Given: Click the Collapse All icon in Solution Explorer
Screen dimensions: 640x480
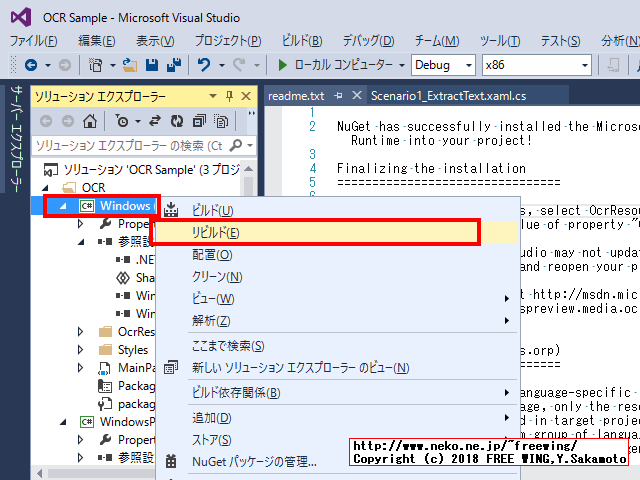Looking at the screenshot, I should click(199, 121).
